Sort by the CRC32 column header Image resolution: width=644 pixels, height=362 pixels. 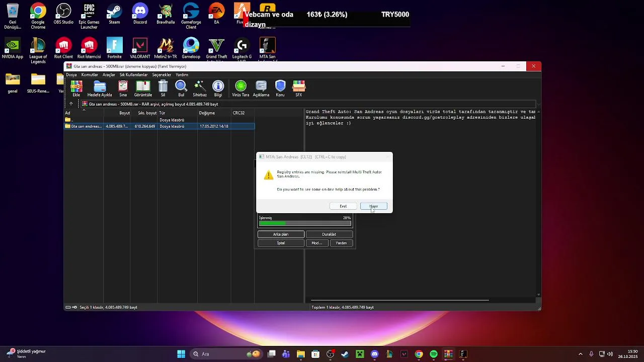pyautogui.click(x=243, y=113)
